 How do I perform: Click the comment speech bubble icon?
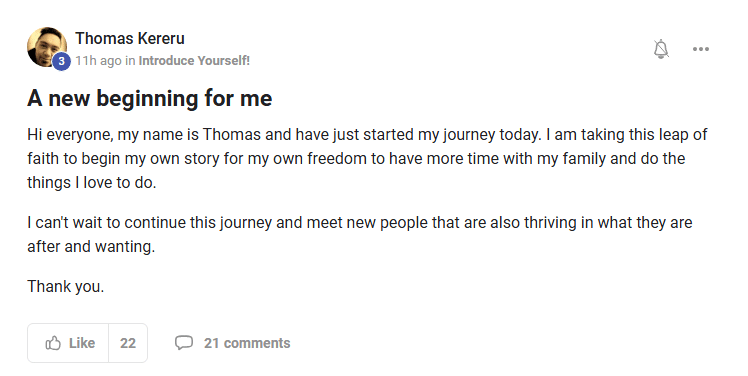184,343
